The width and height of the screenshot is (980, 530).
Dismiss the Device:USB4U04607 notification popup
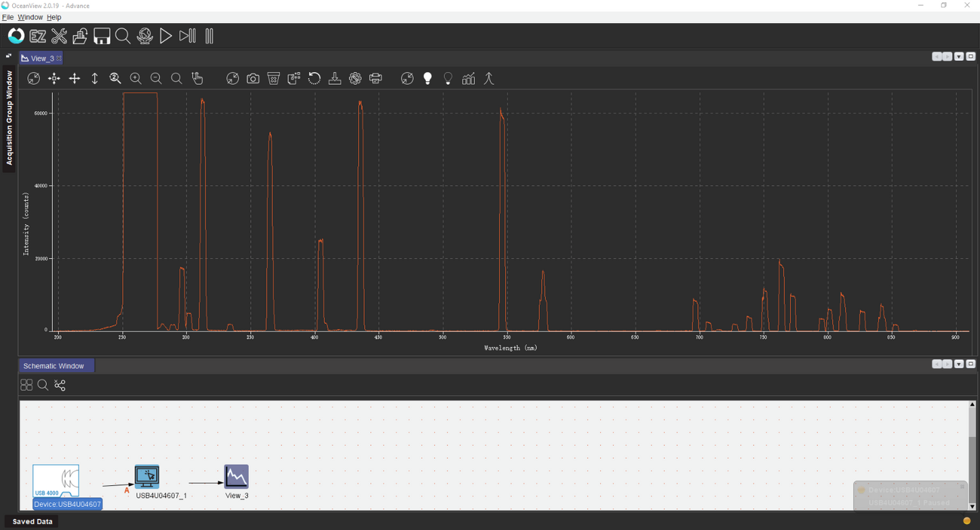[962, 487]
